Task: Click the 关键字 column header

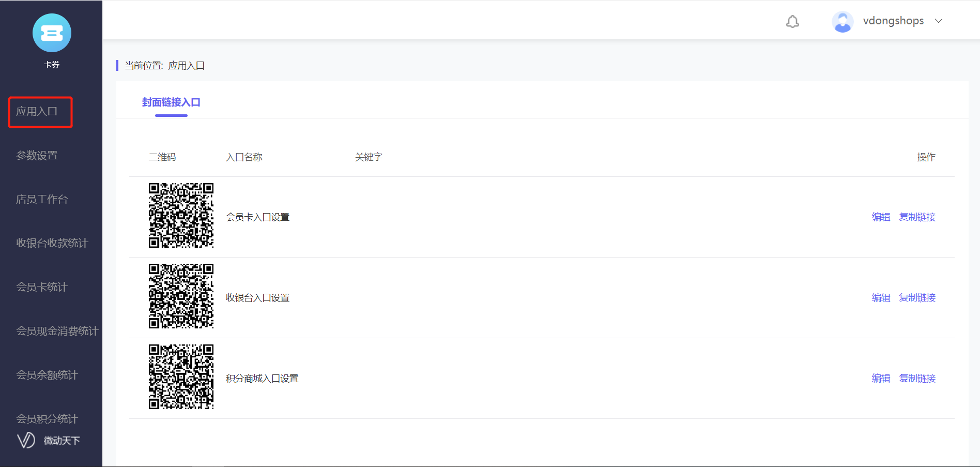Action: point(369,157)
